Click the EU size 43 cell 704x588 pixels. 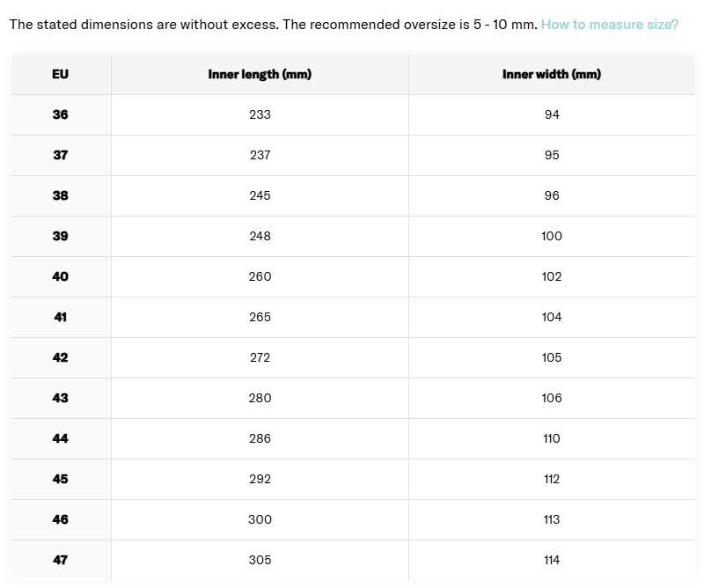click(x=61, y=398)
